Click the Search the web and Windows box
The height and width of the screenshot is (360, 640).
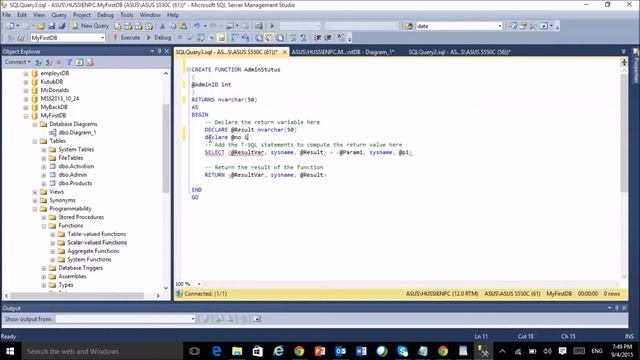click(x=101, y=351)
